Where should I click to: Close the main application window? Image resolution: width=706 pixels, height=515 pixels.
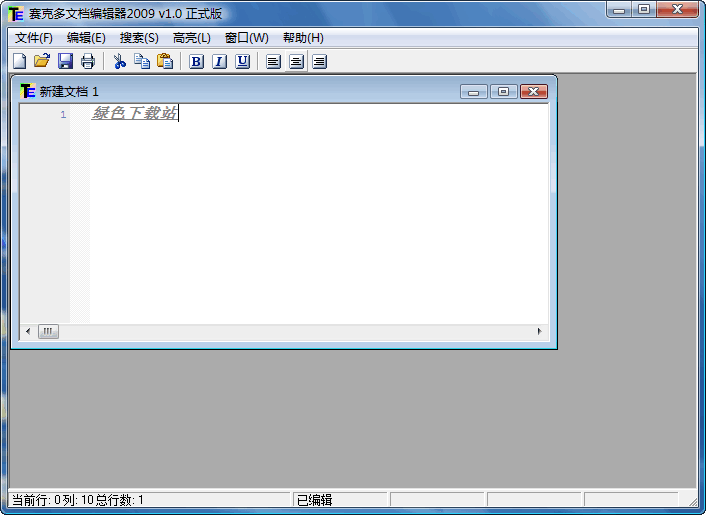click(678, 10)
